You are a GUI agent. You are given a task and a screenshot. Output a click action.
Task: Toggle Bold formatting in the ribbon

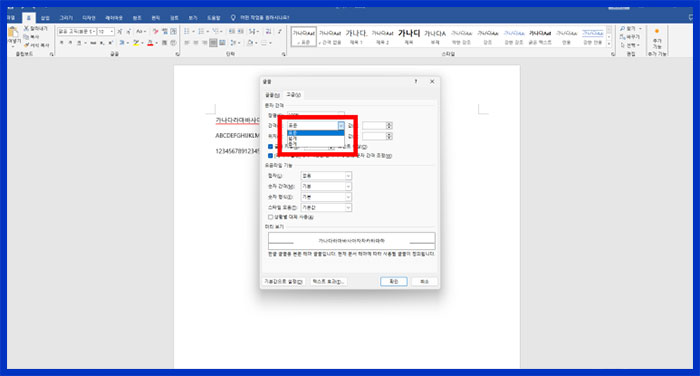(x=62, y=43)
